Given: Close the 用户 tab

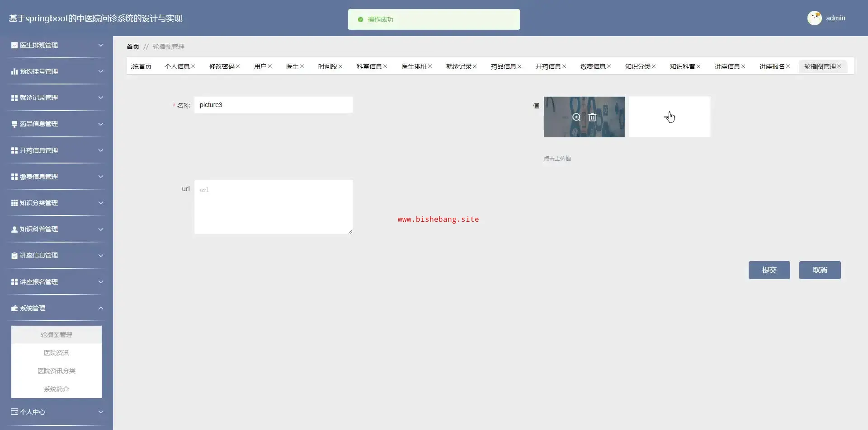Looking at the screenshot, I should pyautogui.click(x=270, y=66).
